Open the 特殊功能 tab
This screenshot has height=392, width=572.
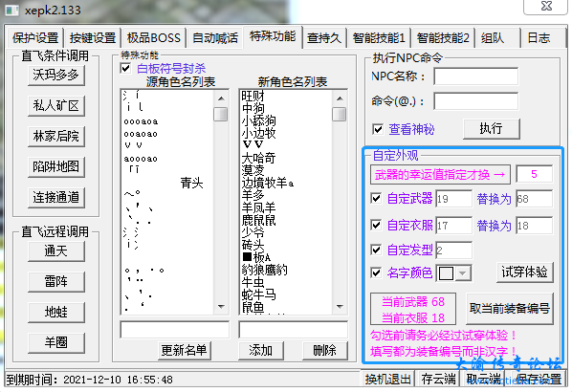(273, 36)
